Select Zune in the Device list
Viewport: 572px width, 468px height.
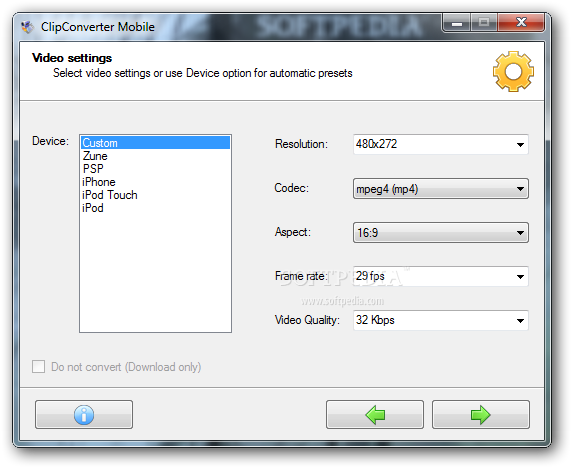point(155,156)
